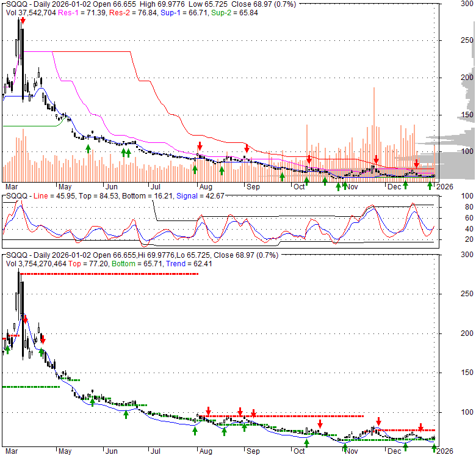
Task: Click the 200 price label on bottom chart axis
Action: [467, 333]
